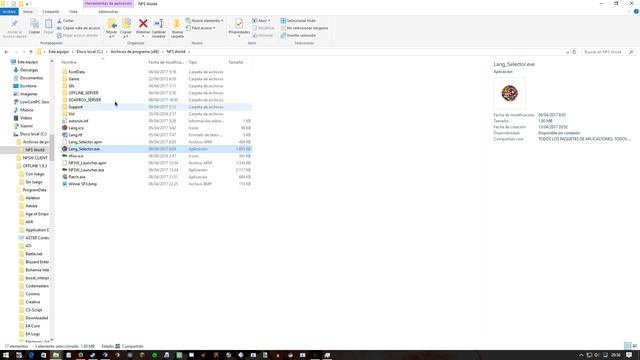Click the Cambiar nombre rename icon
This screenshot has height=360, width=640.
[159, 24]
